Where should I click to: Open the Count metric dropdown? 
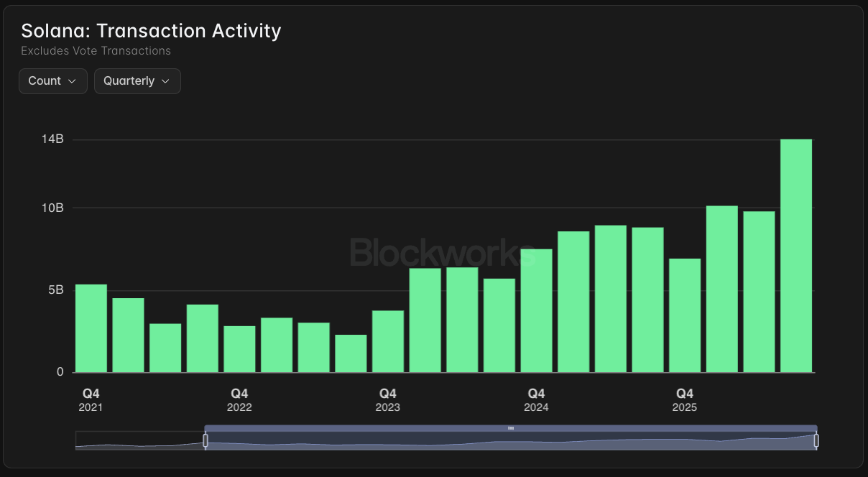pyautogui.click(x=53, y=81)
